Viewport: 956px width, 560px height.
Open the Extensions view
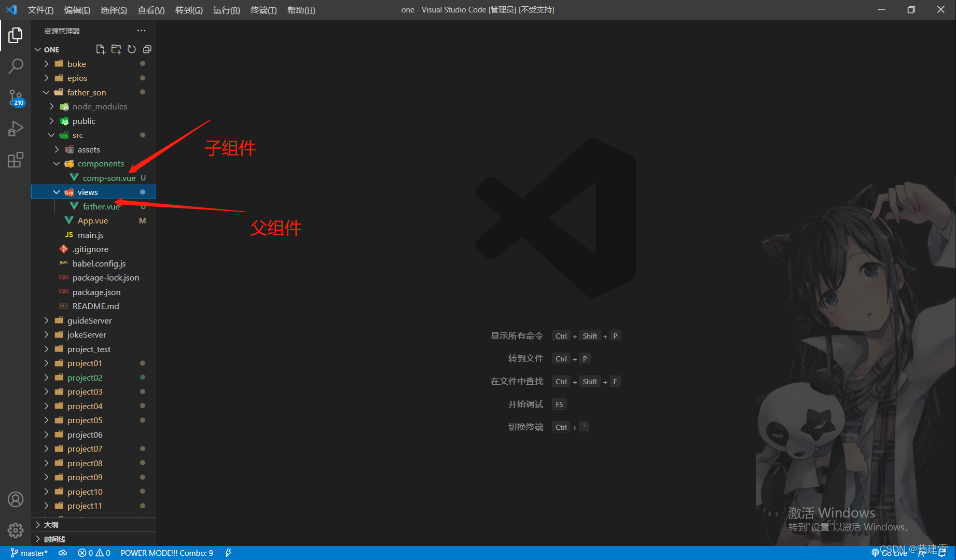click(16, 160)
